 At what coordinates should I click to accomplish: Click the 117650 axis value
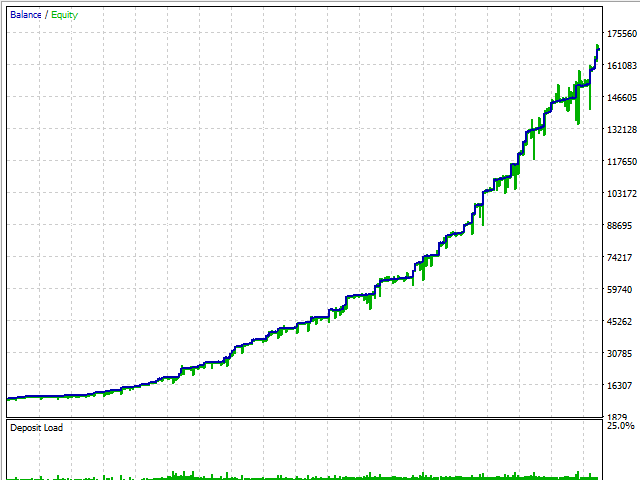coord(622,162)
